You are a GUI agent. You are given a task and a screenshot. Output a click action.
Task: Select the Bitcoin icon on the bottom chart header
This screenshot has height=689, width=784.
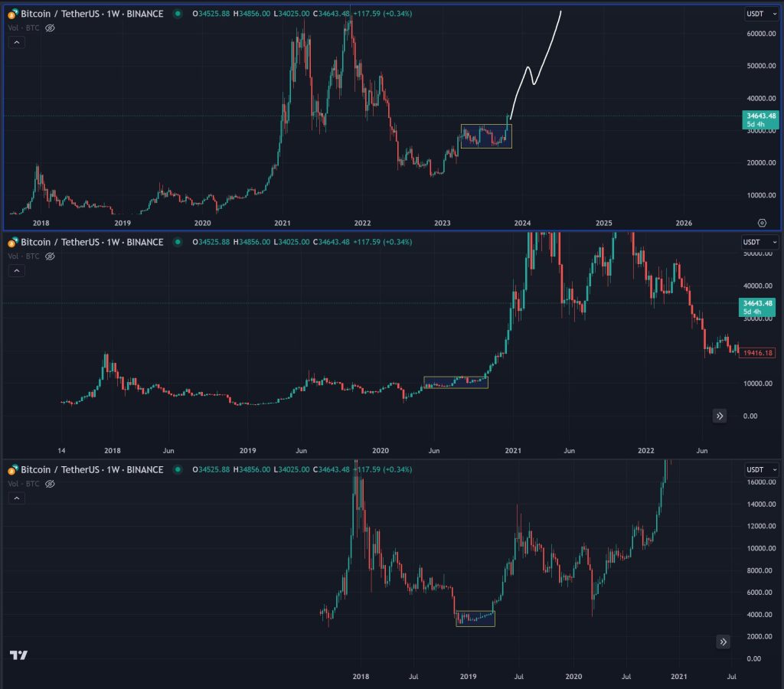(12, 469)
